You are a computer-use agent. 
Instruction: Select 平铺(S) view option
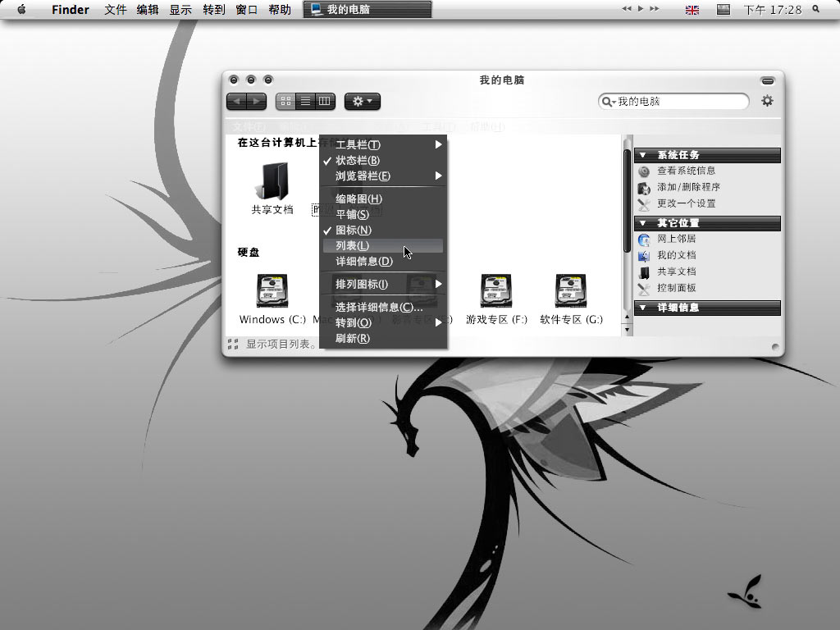pyautogui.click(x=383, y=214)
